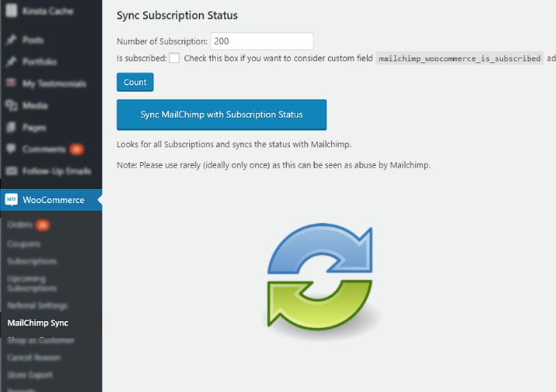Click the 'Note: Please use rarely' text

(x=274, y=165)
